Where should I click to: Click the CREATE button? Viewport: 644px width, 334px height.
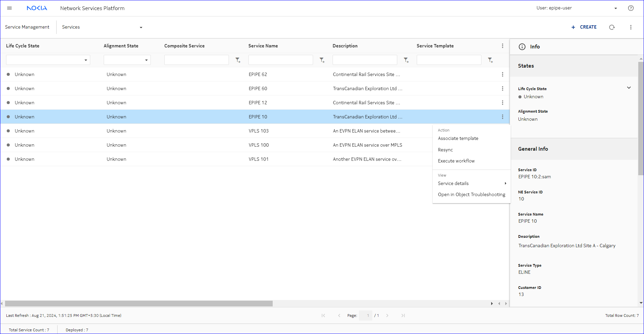(x=584, y=27)
